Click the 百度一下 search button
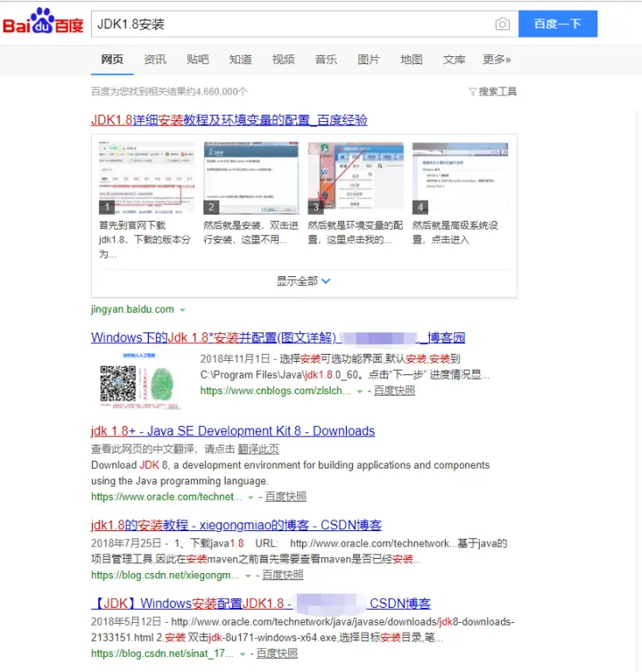 pyautogui.click(x=557, y=23)
